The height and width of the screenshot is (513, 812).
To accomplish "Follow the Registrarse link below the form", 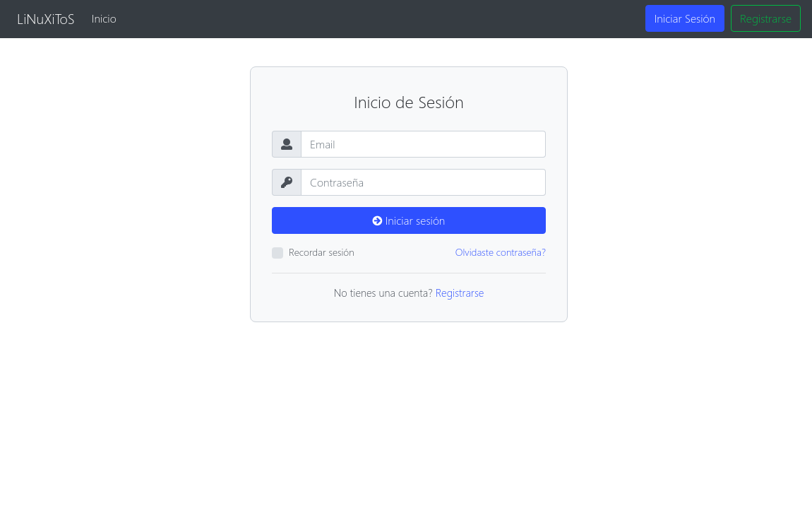I will point(460,293).
